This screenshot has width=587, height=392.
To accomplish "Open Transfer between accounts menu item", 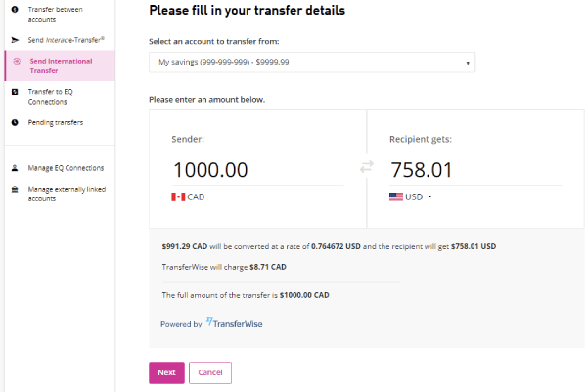I will click(55, 14).
